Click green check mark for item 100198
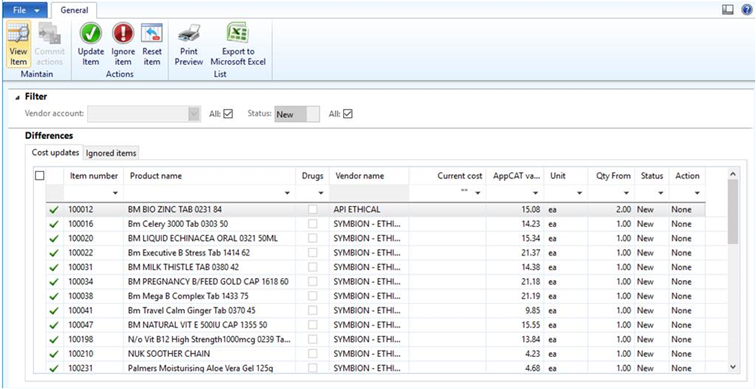This screenshot has height=389, width=756. click(x=54, y=340)
